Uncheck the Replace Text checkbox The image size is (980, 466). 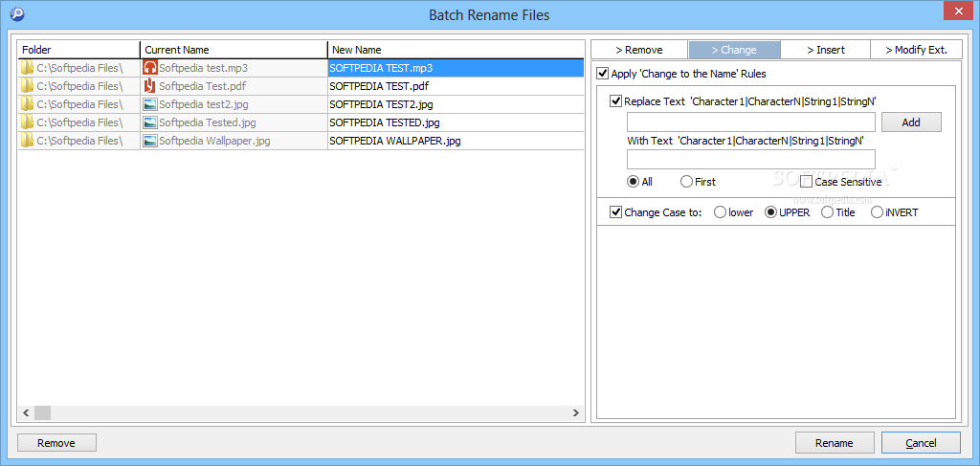point(615,100)
